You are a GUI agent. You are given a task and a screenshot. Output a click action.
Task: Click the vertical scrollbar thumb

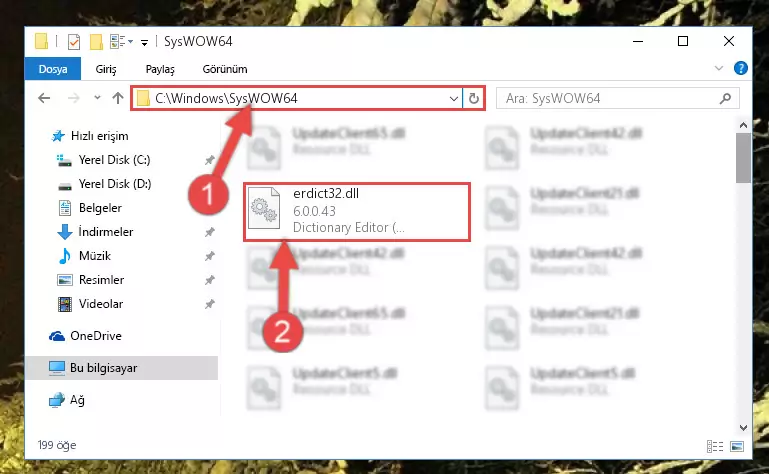[x=743, y=158]
